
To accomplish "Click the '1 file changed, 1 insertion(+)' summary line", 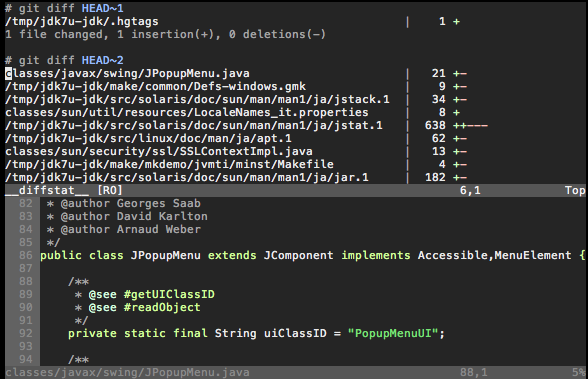I will tap(165, 34).
